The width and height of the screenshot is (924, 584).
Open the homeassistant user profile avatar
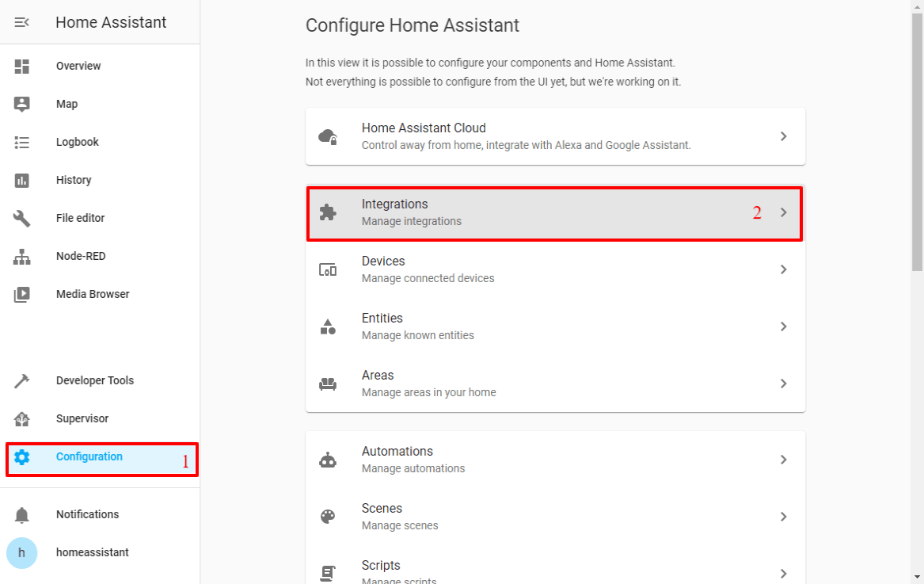pyautogui.click(x=22, y=553)
